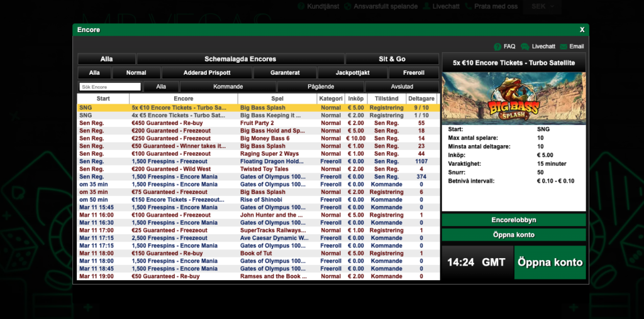Select the John Hunter game row
Image resolution: width=644 pixels, height=319 pixels.
point(258,215)
